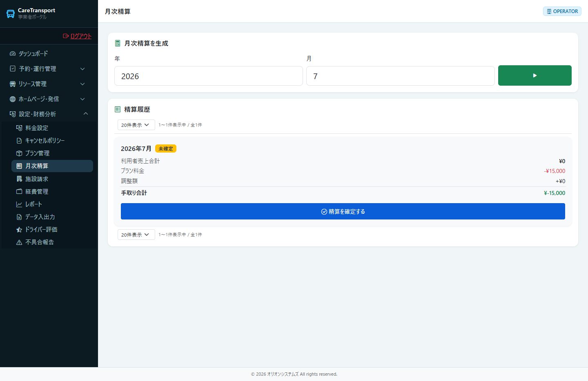The width and height of the screenshot is (588, 381).
Task: Click the logout arrow icon
Action: [66, 36]
